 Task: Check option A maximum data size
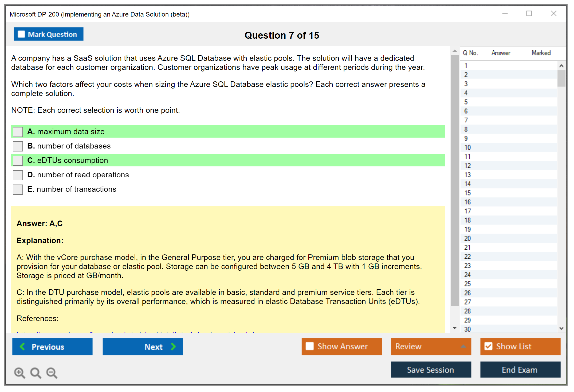(18, 132)
